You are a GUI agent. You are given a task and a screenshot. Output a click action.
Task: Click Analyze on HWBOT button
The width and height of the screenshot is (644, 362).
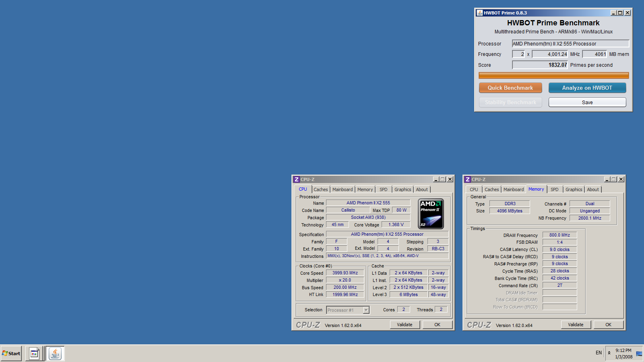[587, 88]
